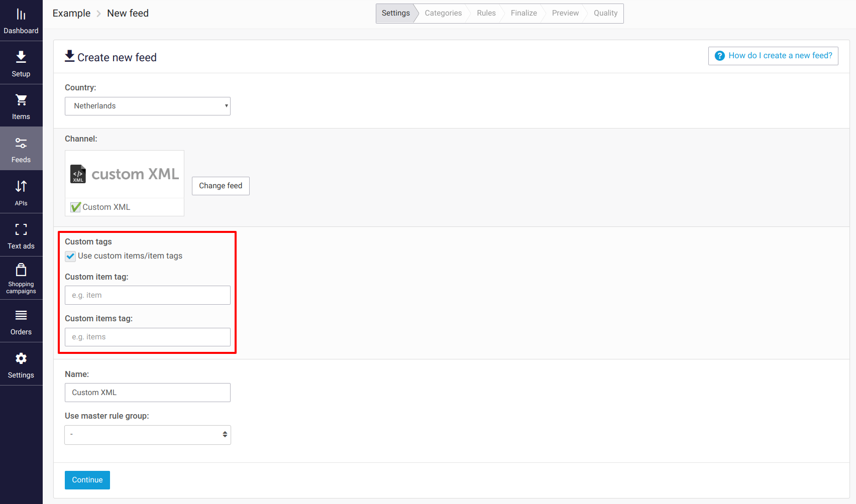Screen dimensions: 856x504
Task: Toggle Use custom items/item tags checkbox
Action: point(70,256)
